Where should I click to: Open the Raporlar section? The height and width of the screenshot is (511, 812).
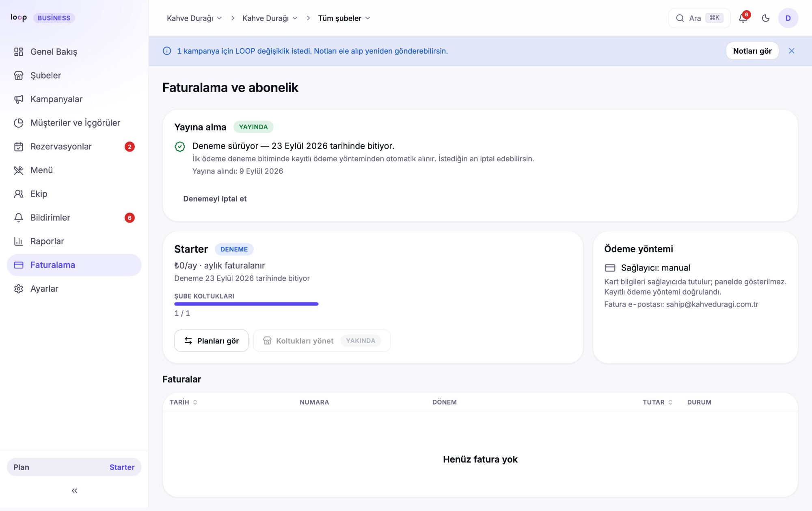coord(74,241)
